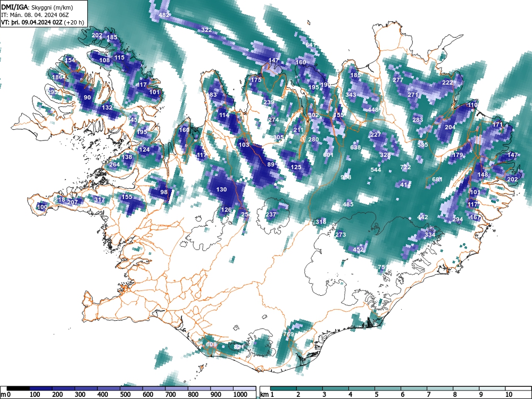532x399 pixels.
Task: Click the 'DMI/IGA: Skyggni (m/km)' title text
Action: pos(37,7)
